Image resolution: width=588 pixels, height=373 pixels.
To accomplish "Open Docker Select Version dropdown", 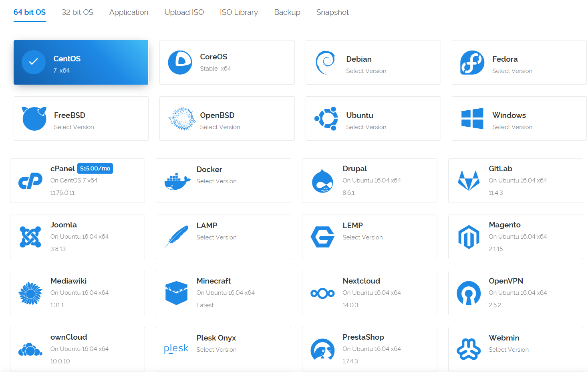I will [216, 181].
